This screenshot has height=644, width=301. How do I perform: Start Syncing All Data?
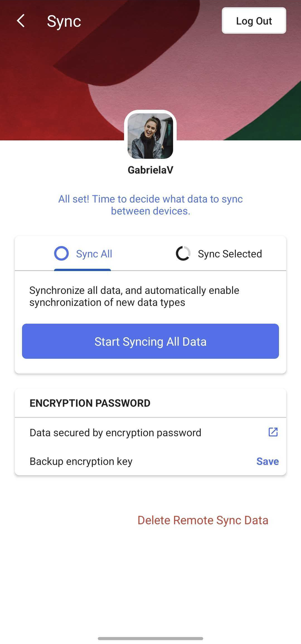(x=151, y=341)
